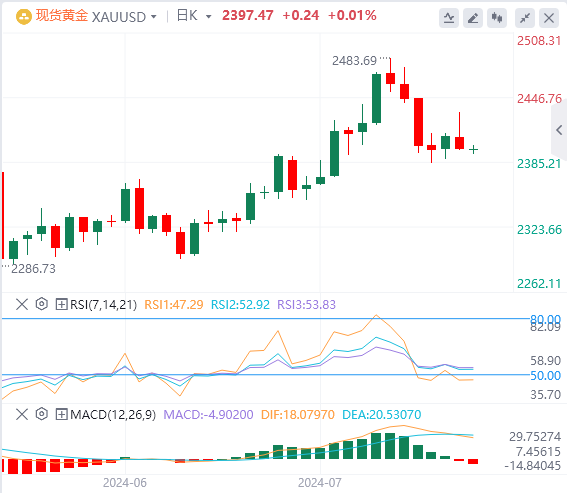Close the chart panel with X
Screen dimensions: 567x493
point(549,18)
